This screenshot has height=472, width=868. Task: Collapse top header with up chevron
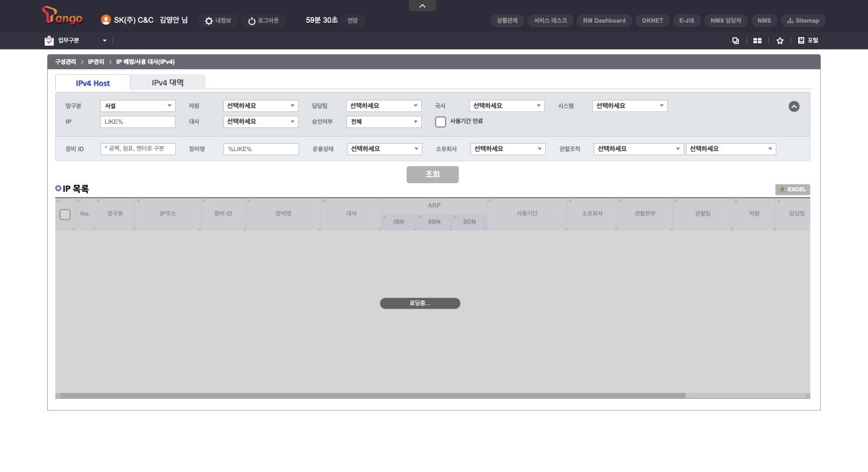pos(422,6)
